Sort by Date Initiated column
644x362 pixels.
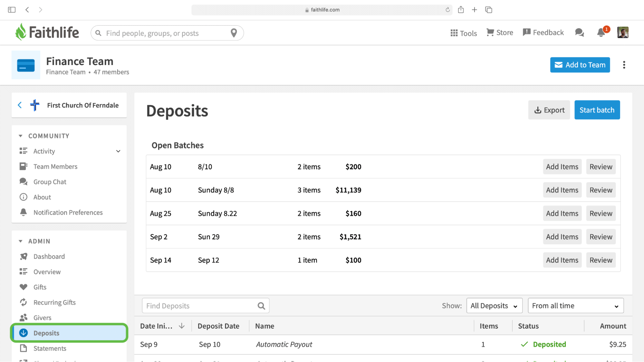(x=163, y=326)
